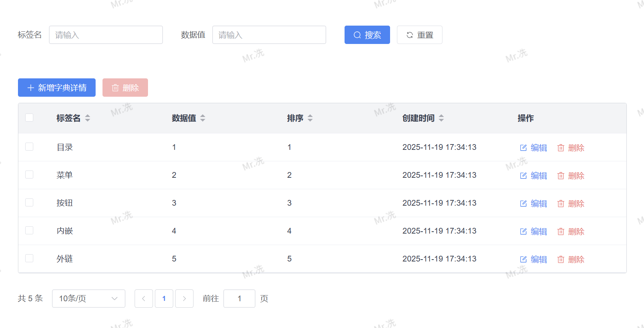Click the 标签名 column header
The height and width of the screenshot is (328, 644).
(x=68, y=118)
